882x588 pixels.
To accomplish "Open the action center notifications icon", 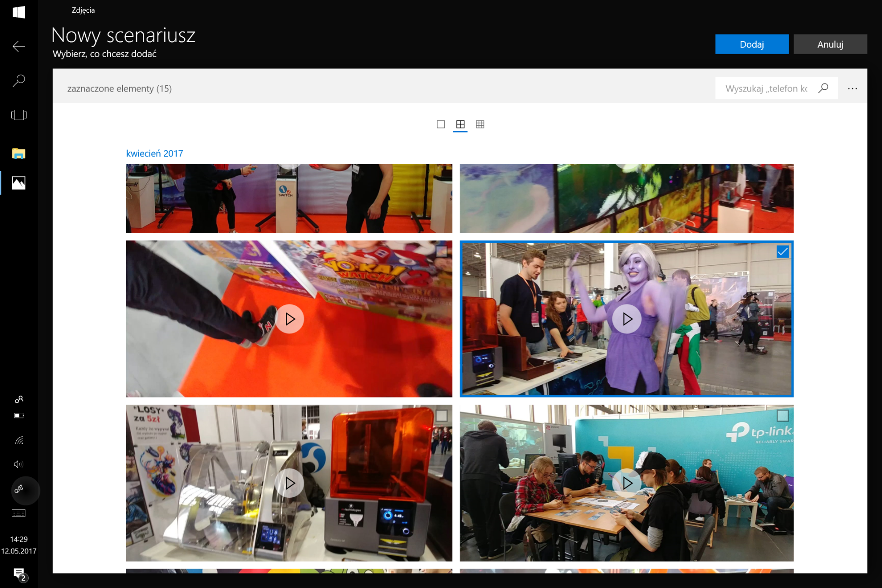I will click(19, 573).
